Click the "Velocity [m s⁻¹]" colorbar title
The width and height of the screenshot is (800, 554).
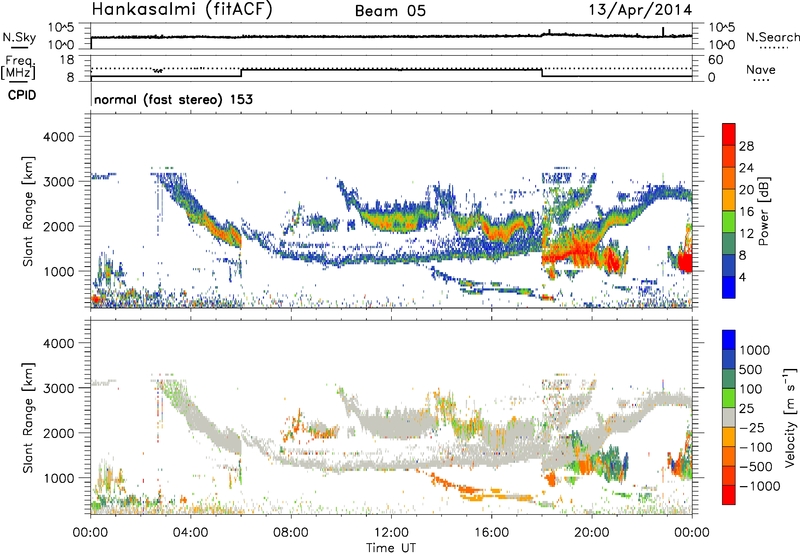click(790, 417)
